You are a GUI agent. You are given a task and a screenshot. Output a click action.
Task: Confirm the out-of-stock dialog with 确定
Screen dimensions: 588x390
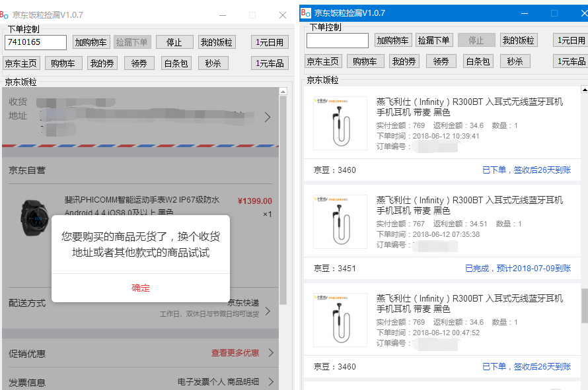141,288
